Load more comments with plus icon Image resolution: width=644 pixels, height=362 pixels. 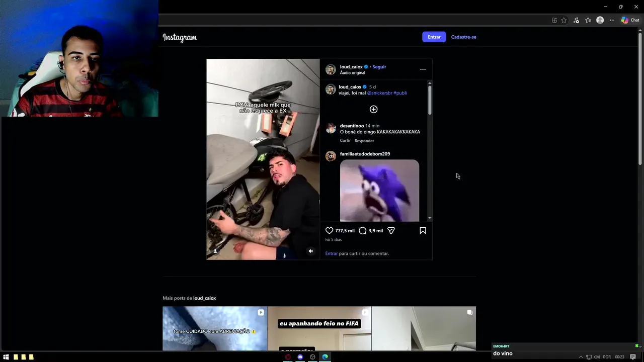pyautogui.click(x=373, y=109)
